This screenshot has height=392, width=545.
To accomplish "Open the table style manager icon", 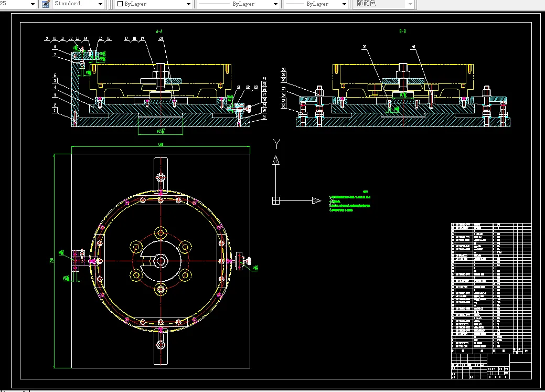I will [x=46, y=4].
